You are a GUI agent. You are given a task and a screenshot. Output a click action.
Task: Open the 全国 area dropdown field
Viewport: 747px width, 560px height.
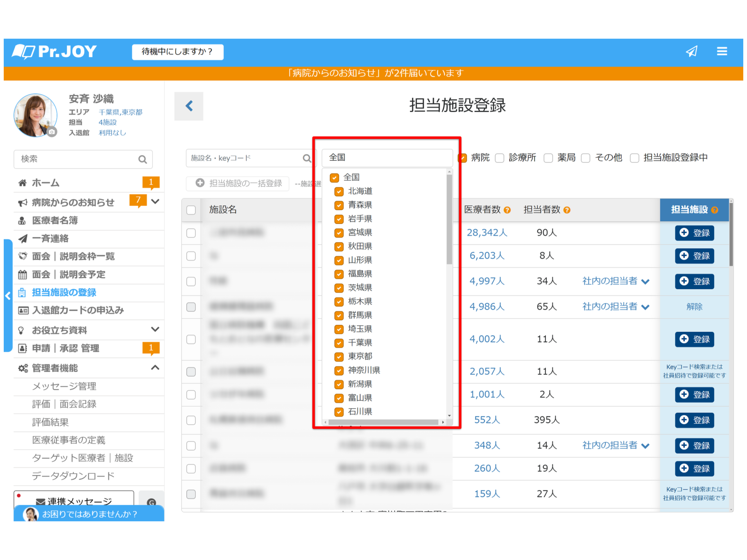387,158
